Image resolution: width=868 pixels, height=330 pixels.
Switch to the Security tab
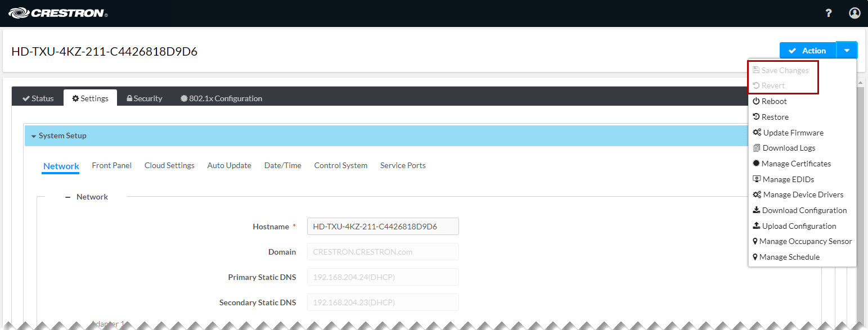click(x=144, y=98)
